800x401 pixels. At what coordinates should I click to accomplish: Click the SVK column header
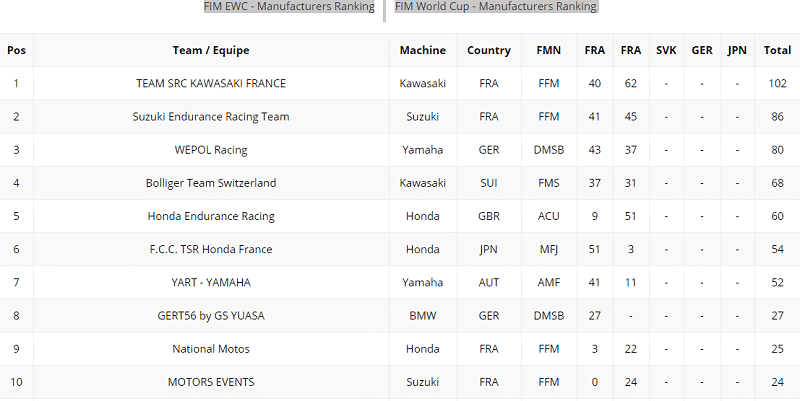pyautogui.click(x=666, y=50)
